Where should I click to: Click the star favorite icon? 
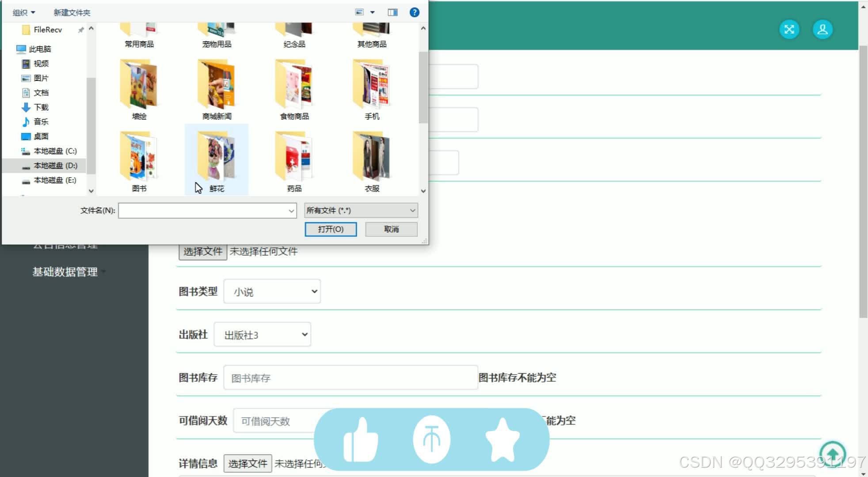click(503, 440)
